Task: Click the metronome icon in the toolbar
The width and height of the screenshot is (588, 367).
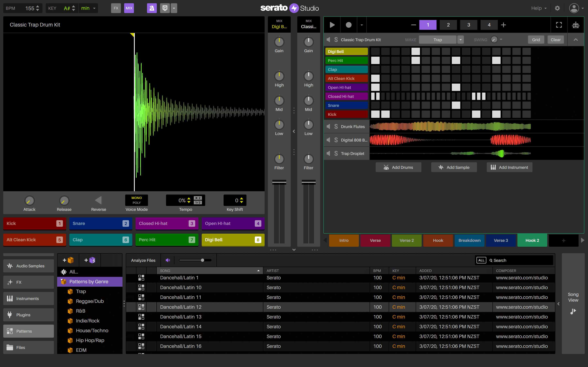Action: tap(152, 8)
